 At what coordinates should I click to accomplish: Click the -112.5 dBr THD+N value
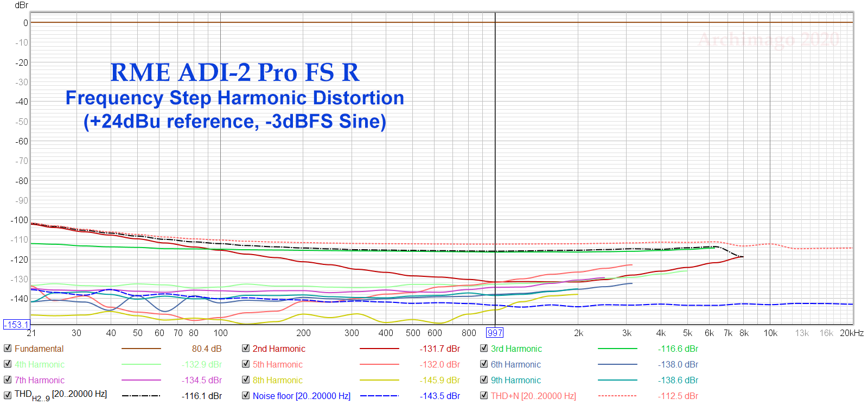point(678,396)
